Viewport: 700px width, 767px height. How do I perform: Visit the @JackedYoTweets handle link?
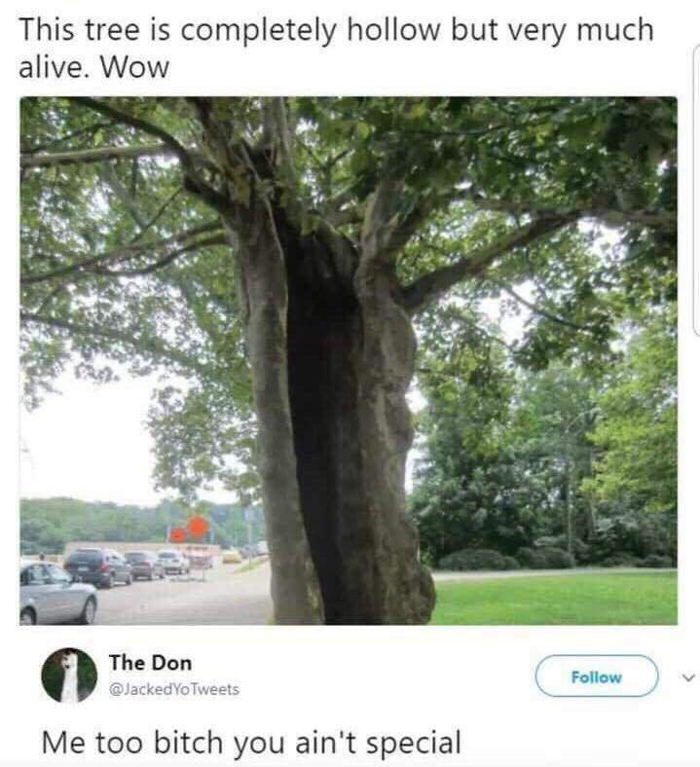(x=174, y=689)
